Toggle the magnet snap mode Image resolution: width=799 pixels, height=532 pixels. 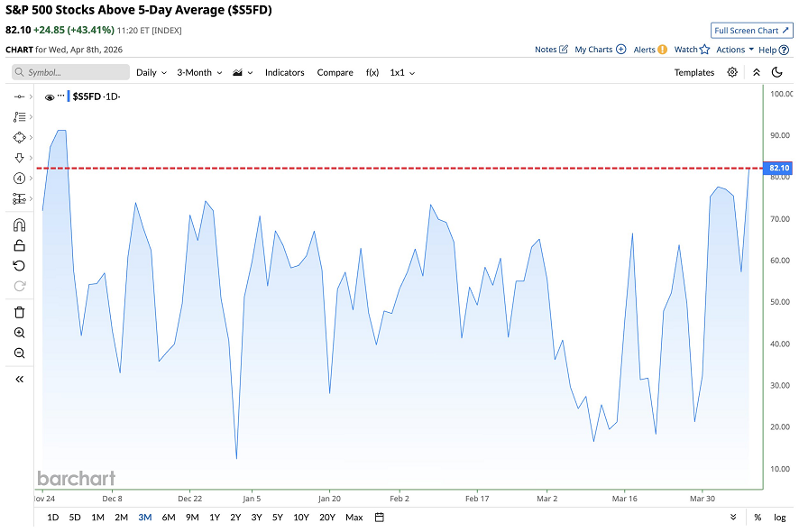pyautogui.click(x=19, y=225)
